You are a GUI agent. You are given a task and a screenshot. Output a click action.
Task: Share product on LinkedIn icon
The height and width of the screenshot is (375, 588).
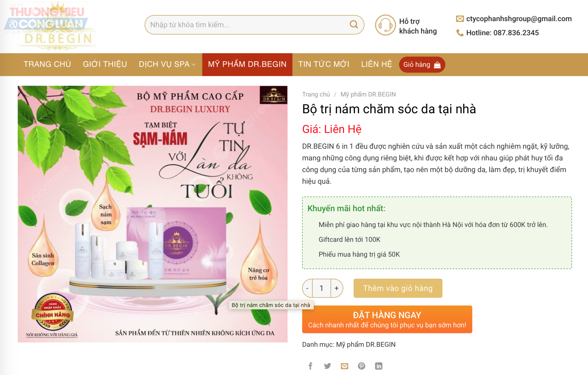coord(379,366)
